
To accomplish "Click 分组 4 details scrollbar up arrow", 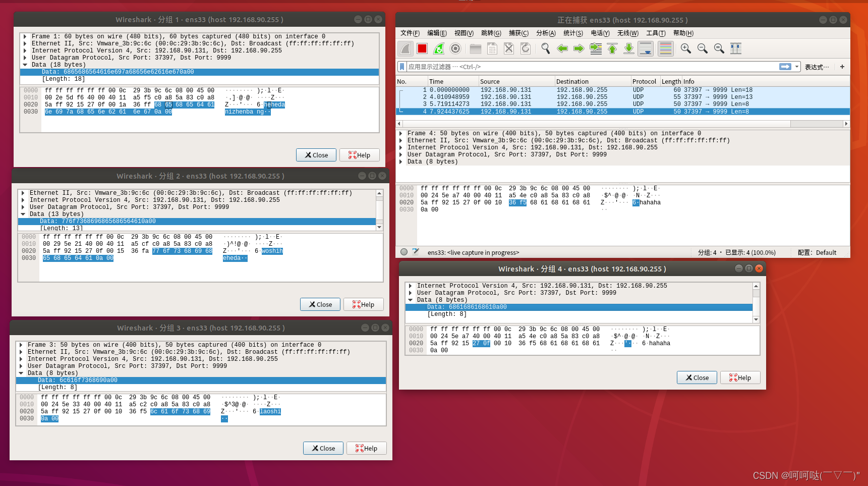I will tap(756, 286).
